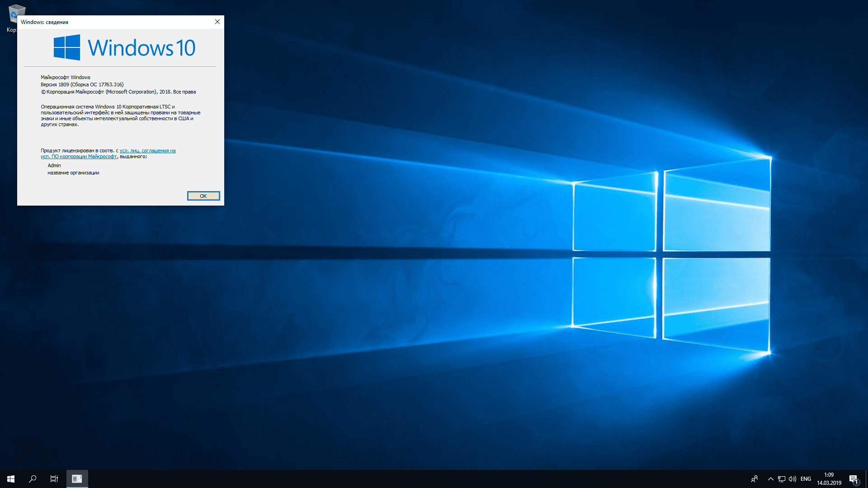Open the Start menu

(x=11, y=479)
